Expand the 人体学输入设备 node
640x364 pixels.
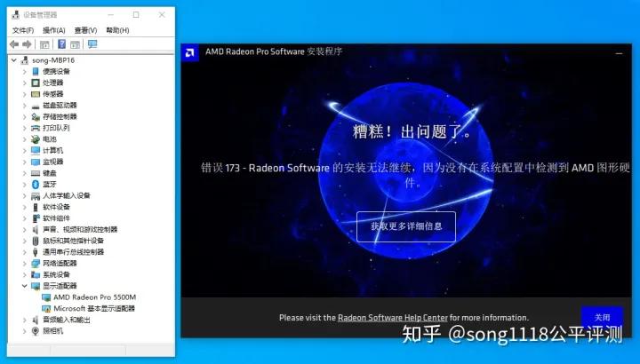(x=25, y=195)
